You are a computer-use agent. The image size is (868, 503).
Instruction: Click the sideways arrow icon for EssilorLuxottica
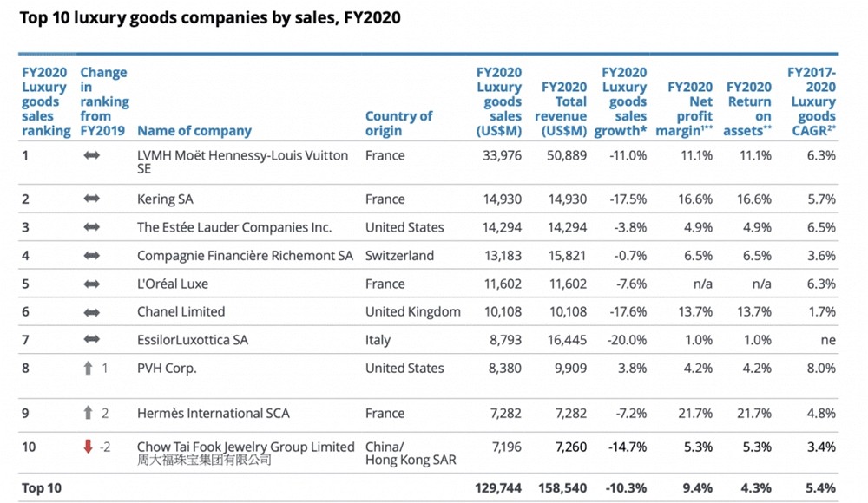tap(91, 340)
